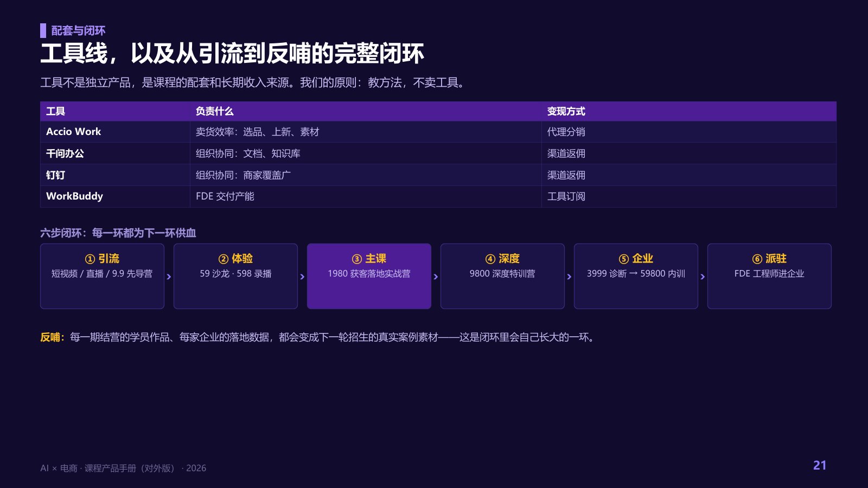
Task: Click the chevron after the 体验 card
Action: (x=302, y=277)
